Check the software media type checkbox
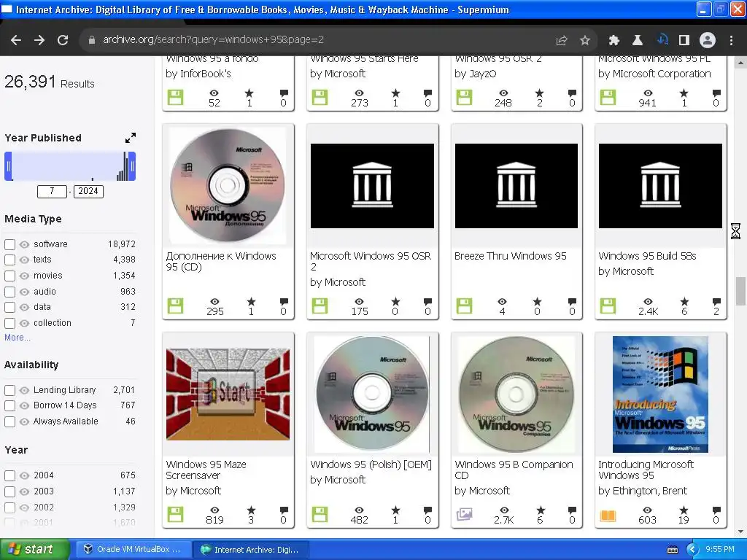 (x=10, y=245)
